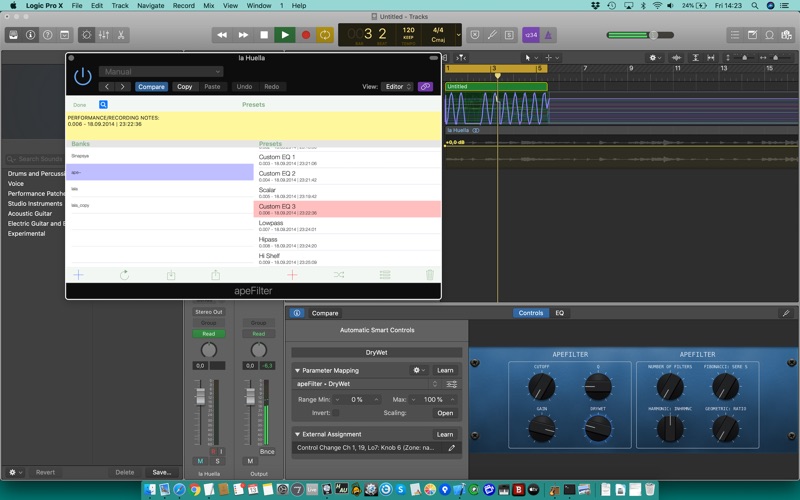Screen dimensions: 800x500
Task: Stop playback
Action: 264,35
